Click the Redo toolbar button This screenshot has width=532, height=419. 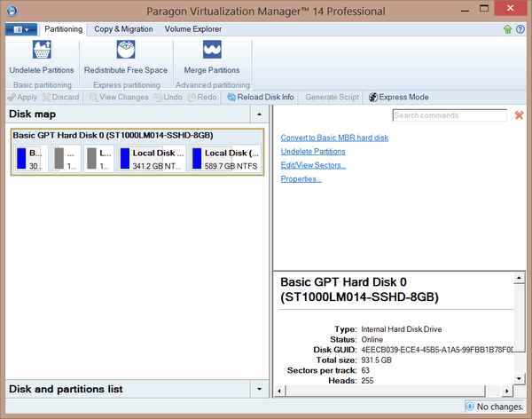[202, 97]
